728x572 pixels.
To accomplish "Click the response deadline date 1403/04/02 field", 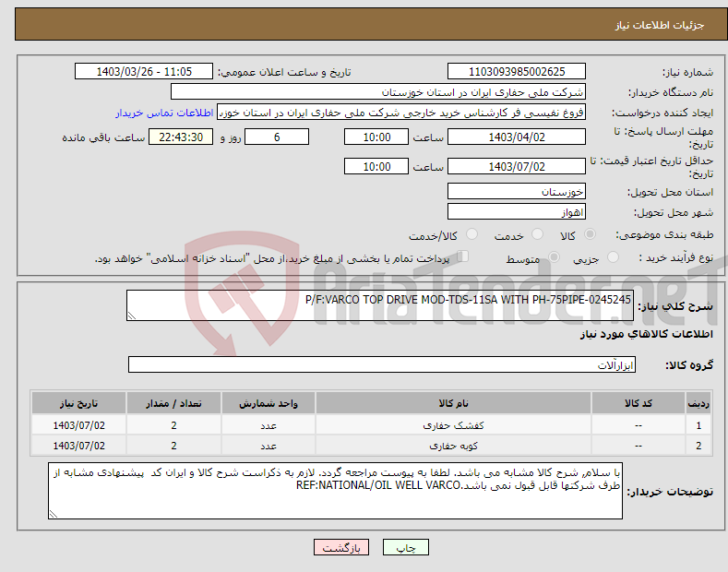I will pyautogui.click(x=517, y=137).
